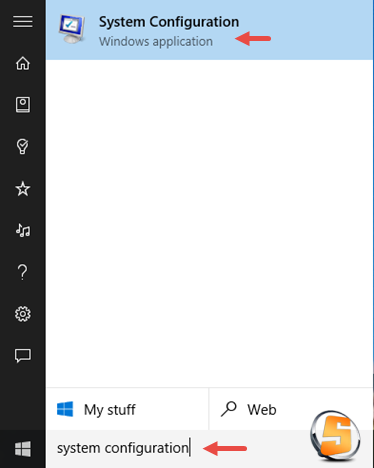Open the Cortana Notebook icon
The width and height of the screenshot is (374, 468).
click(23, 105)
